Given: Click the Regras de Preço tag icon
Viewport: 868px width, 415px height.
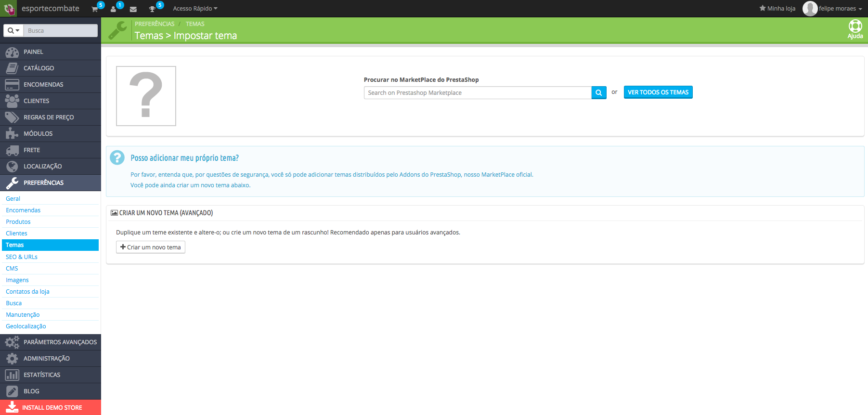Looking at the screenshot, I should tap(12, 117).
